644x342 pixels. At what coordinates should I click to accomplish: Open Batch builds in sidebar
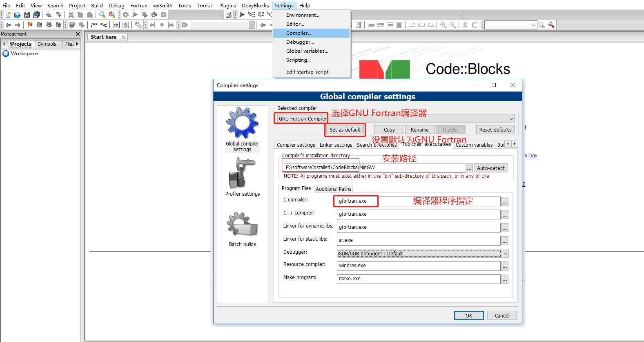click(x=243, y=229)
